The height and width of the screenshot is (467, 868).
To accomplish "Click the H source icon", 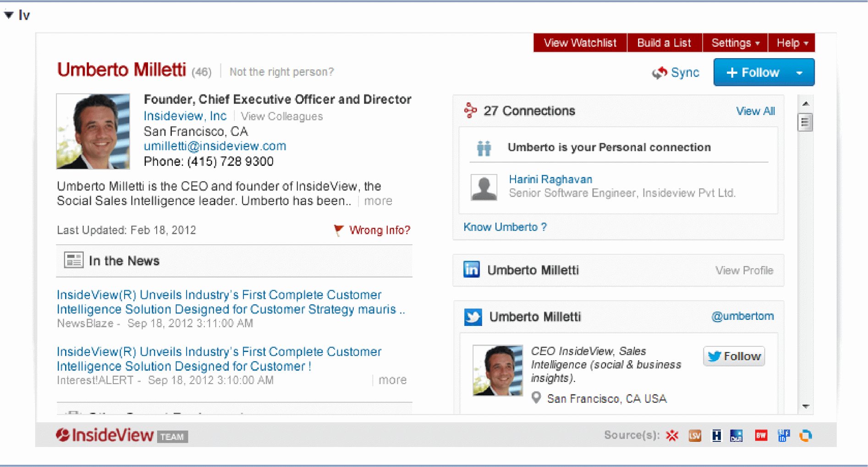I will (x=717, y=436).
